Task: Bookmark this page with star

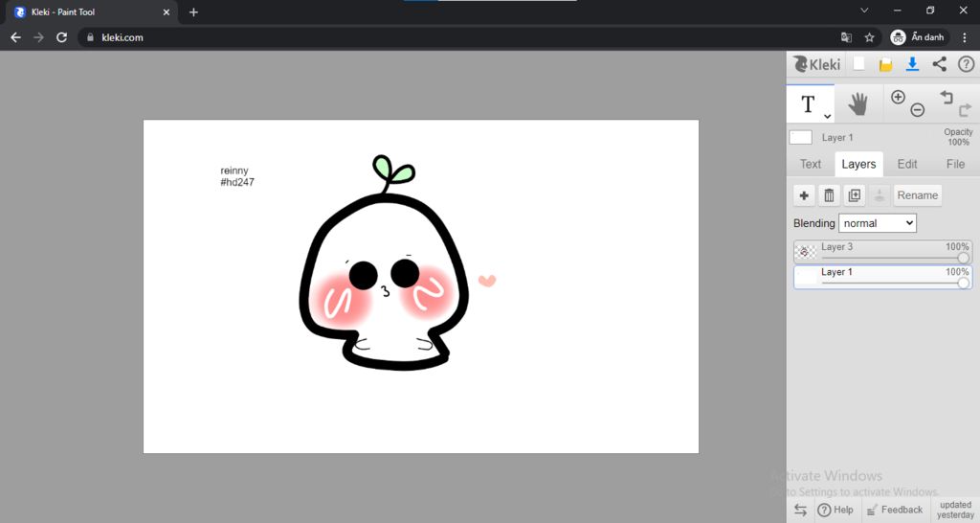Action: coord(869,37)
